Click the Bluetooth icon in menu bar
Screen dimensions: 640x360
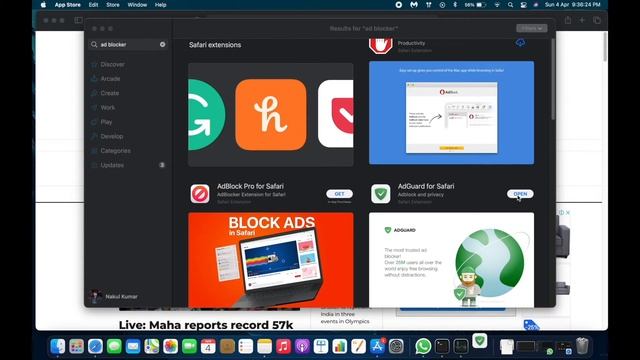click(x=455, y=5)
